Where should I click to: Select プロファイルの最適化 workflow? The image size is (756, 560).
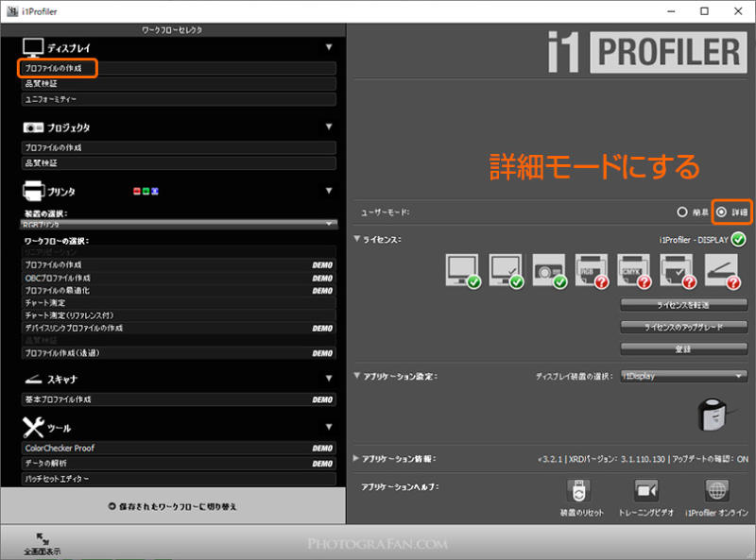(179, 291)
